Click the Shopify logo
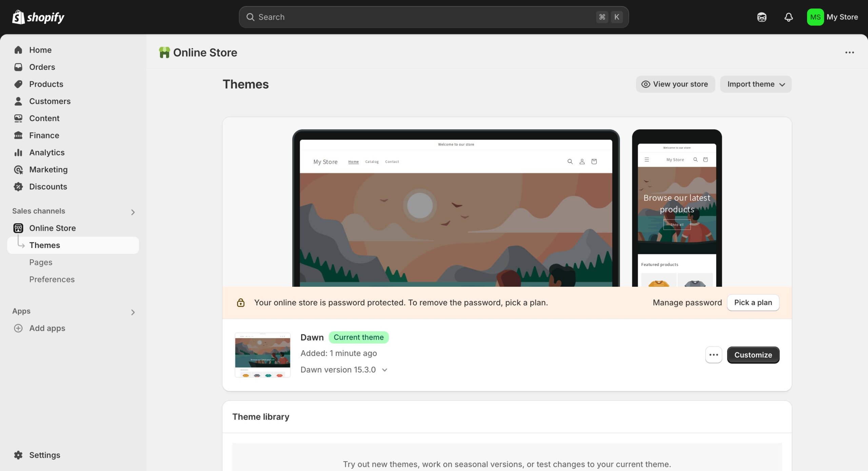 coord(38,17)
